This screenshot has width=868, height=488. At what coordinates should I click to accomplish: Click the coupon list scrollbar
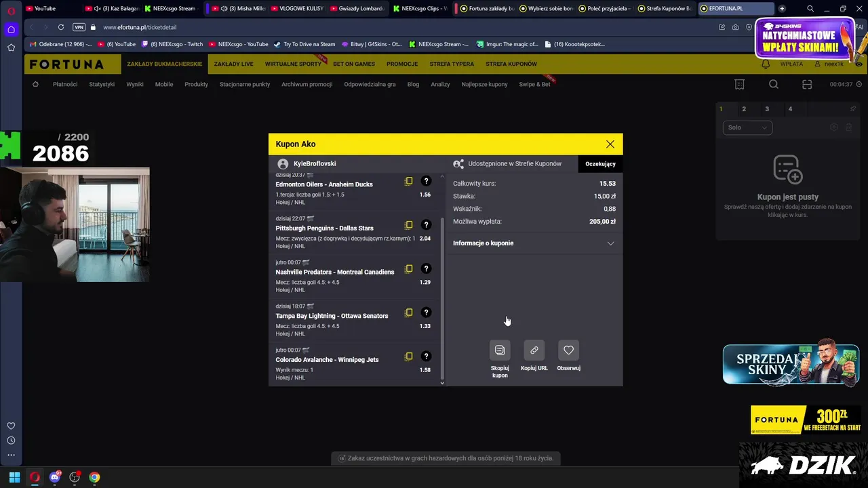pyautogui.click(x=442, y=298)
